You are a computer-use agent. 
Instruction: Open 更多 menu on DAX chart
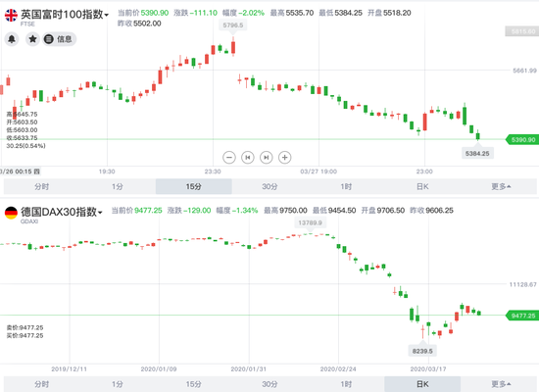pyautogui.click(x=501, y=384)
